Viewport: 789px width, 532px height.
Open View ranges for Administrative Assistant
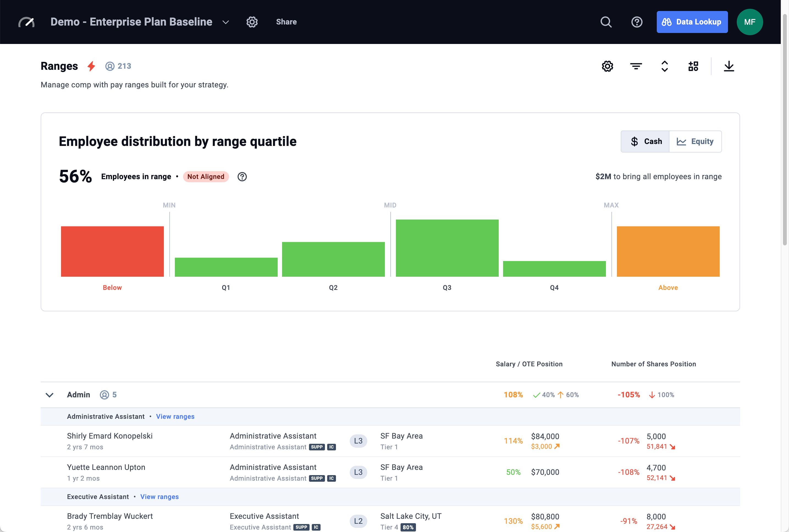pyautogui.click(x=175, y=416)
